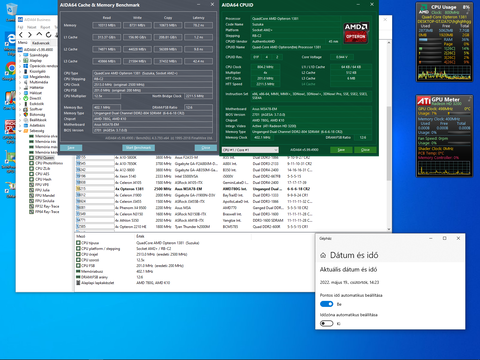Toggle automatic time setting switch (Be)
480x360 pixels.
326,304
